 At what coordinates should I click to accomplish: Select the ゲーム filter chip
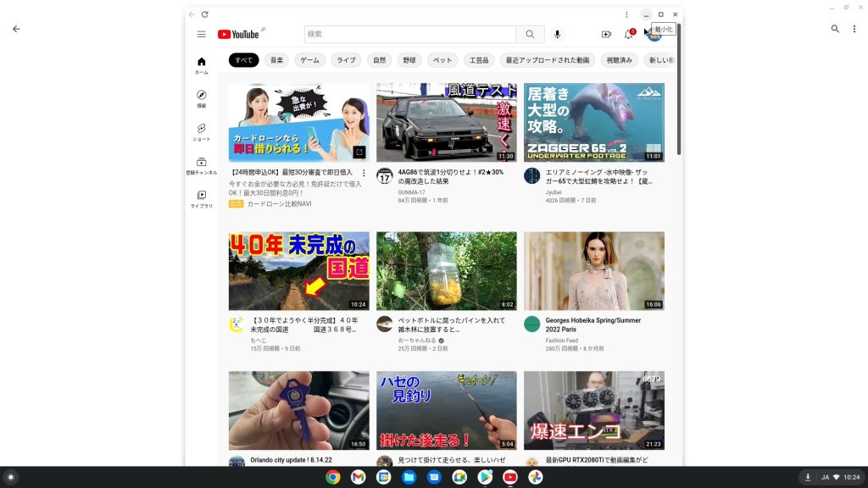point(309,60)
